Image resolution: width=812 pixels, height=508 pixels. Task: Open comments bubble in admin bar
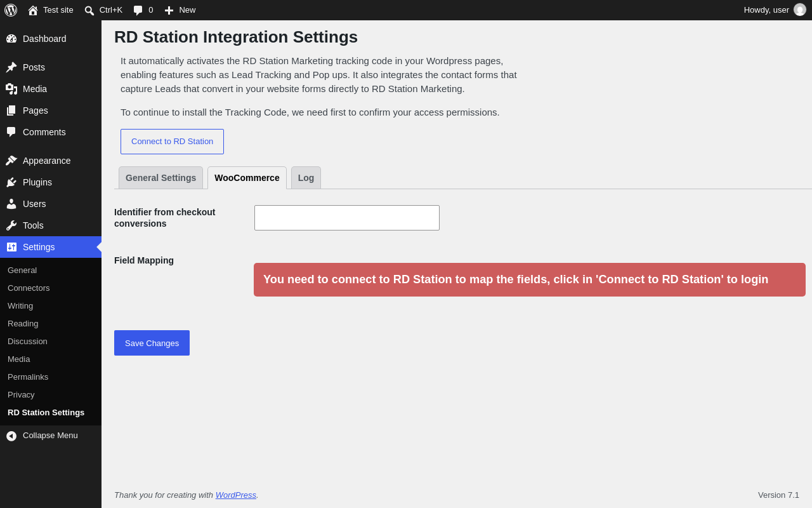click(x=138, y=10)
